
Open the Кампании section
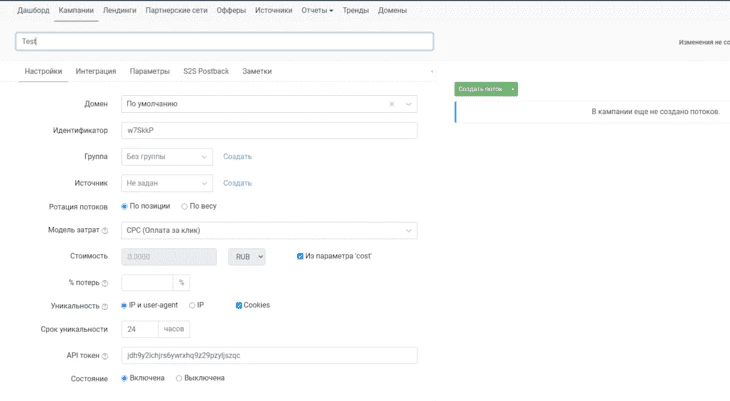76,10
